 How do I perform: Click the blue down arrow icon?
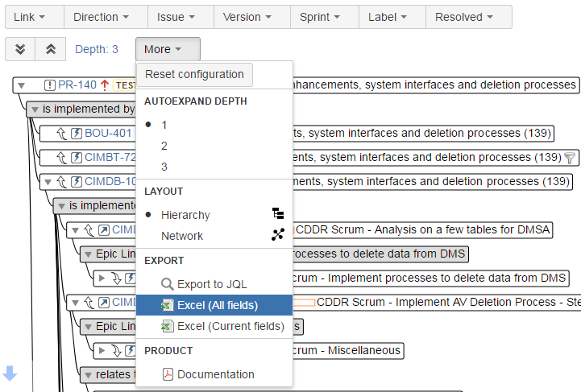coord(10,373)
